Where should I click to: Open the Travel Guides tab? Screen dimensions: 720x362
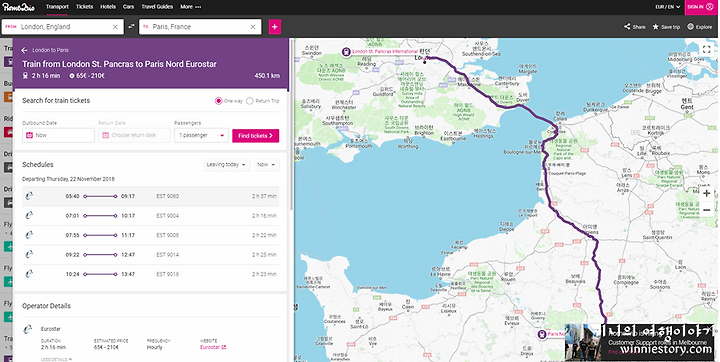point(157,7)
